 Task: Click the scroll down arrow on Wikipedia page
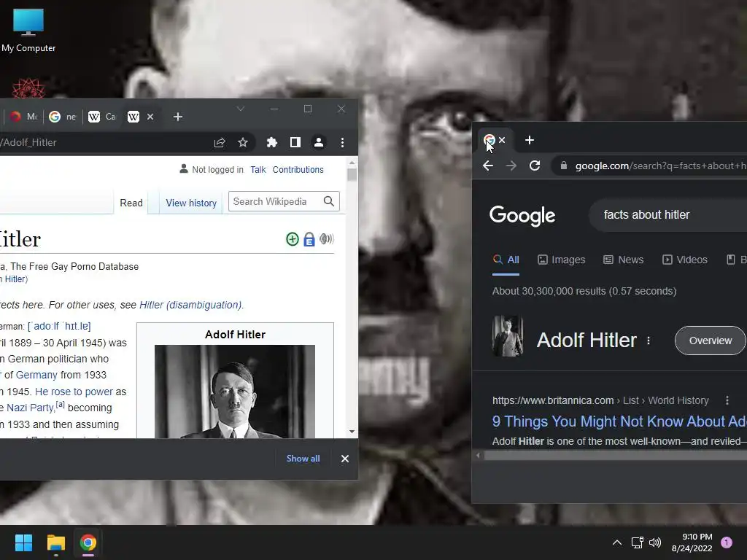pyautogui.click(x=352, y=432)
